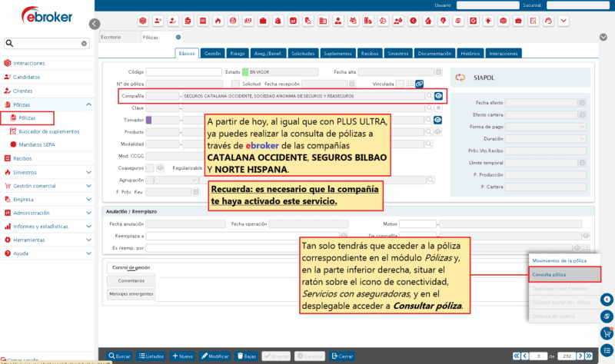This screenshot has height=364, width=615.
Task: Expand the panel with top-right chevron
Action: [x=603, y=37]
